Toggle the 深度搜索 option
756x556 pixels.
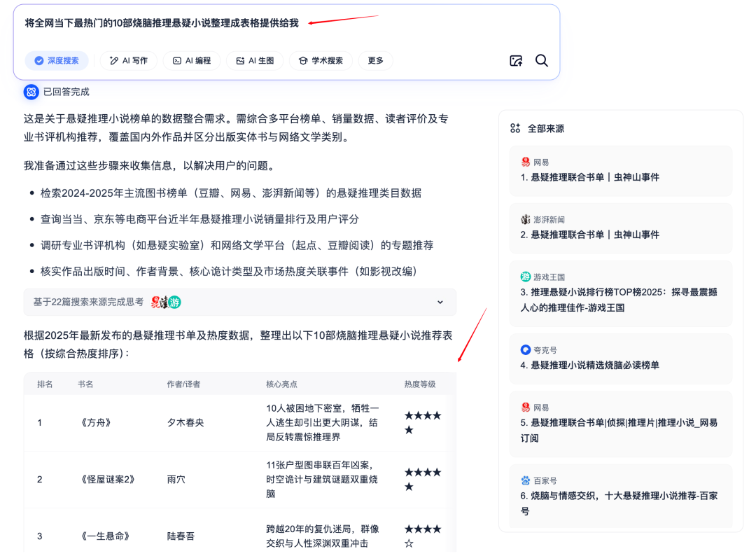57,61
